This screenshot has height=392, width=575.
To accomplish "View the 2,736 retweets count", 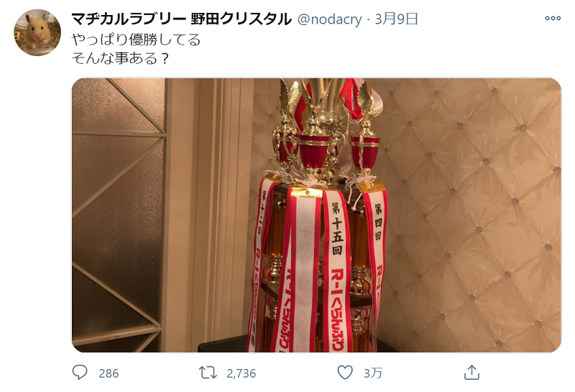I will click(241, 373).
